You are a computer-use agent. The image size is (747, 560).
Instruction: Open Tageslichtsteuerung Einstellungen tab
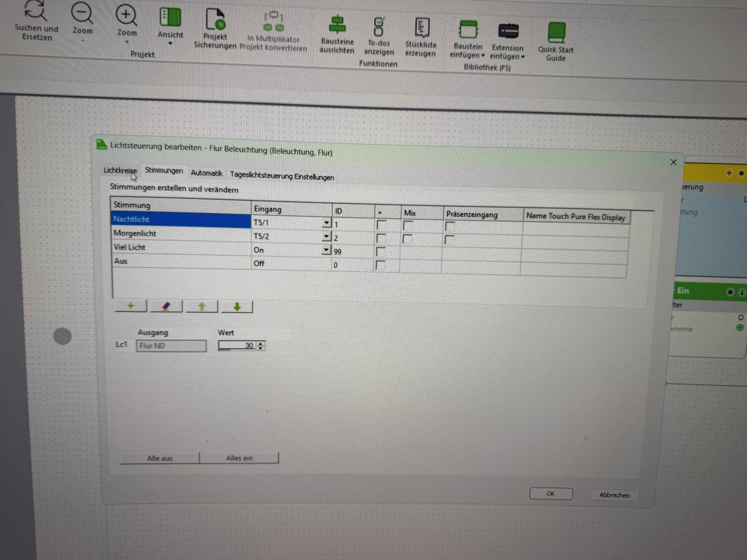coord(282,176)
